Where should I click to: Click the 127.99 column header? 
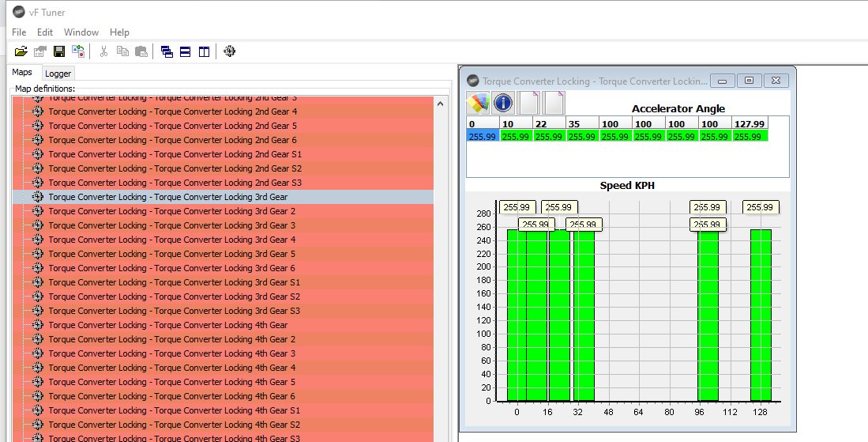750,123
